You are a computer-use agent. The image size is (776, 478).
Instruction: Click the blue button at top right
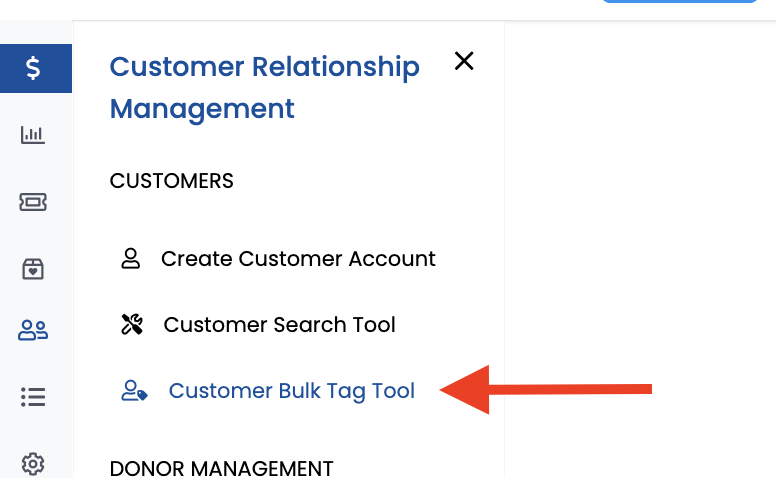pos(679,1)
